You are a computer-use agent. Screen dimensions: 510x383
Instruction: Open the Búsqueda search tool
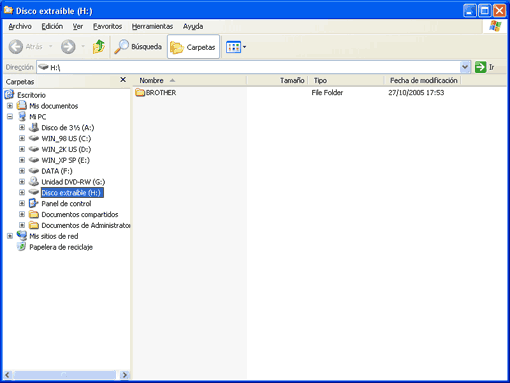point(138,47)
